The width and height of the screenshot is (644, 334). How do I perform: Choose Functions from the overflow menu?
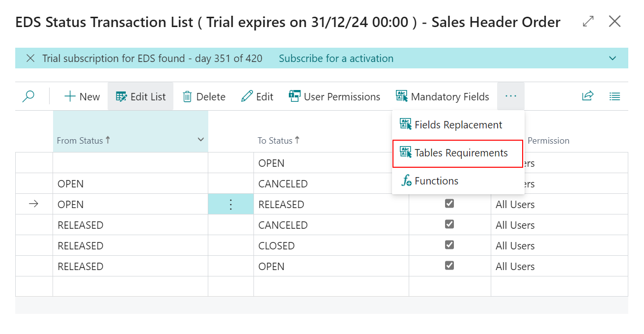tap(437, 181)
